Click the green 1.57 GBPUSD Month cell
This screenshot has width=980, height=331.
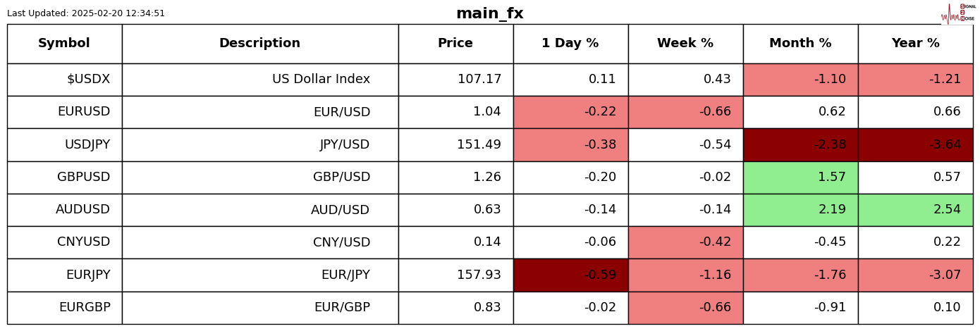coord(800,177)
